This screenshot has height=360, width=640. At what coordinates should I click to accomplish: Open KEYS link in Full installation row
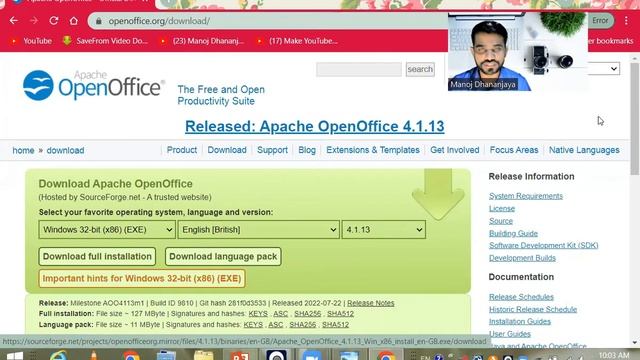pos(258,314)
